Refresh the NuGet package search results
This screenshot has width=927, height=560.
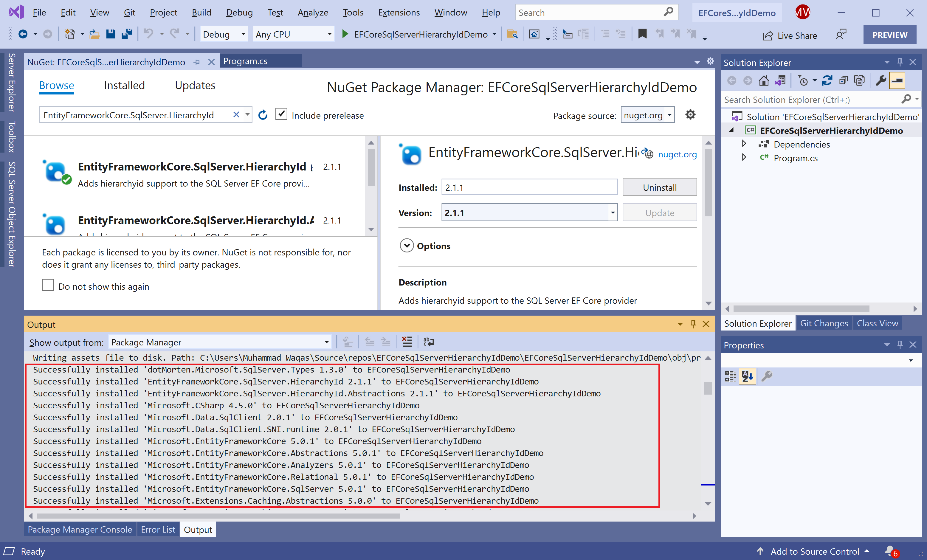click(263, 115)
